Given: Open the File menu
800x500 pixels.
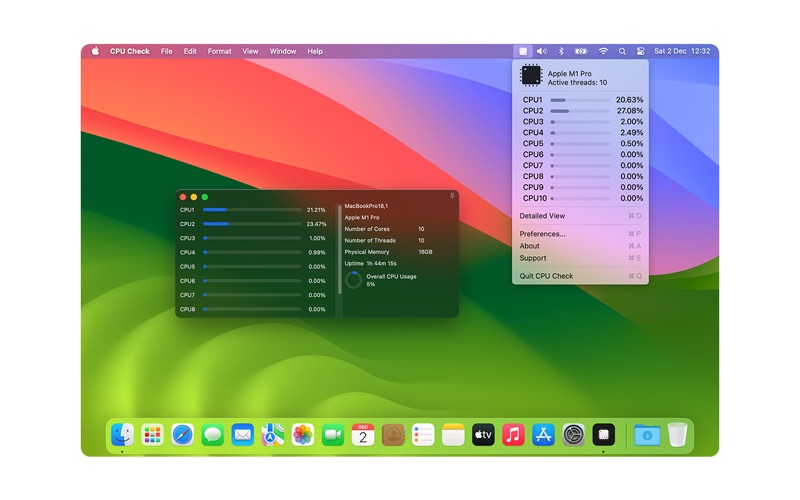Looking at the screenshot, I should [x=166, y=51].
